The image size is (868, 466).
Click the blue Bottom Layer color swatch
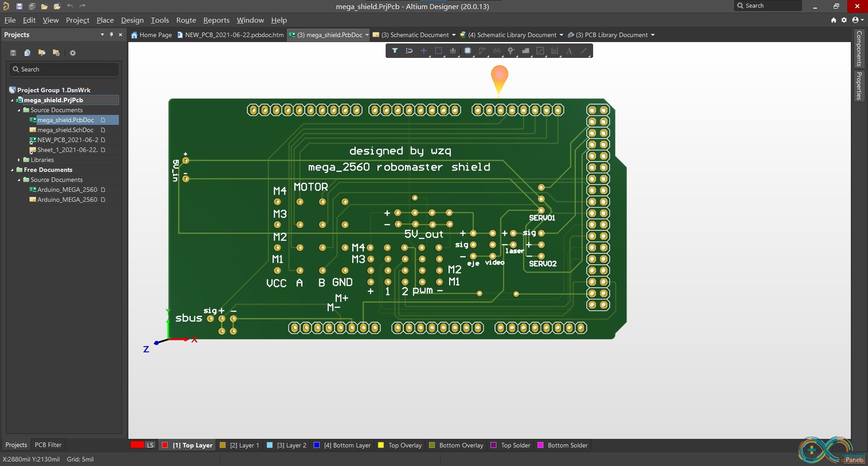tap(316, 445)
